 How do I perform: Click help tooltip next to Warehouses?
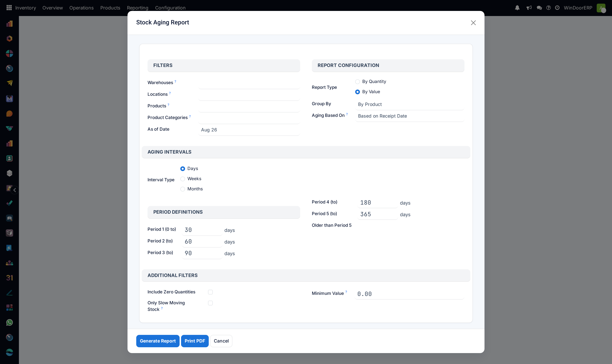pyautogui.click(x=175, y=81)
